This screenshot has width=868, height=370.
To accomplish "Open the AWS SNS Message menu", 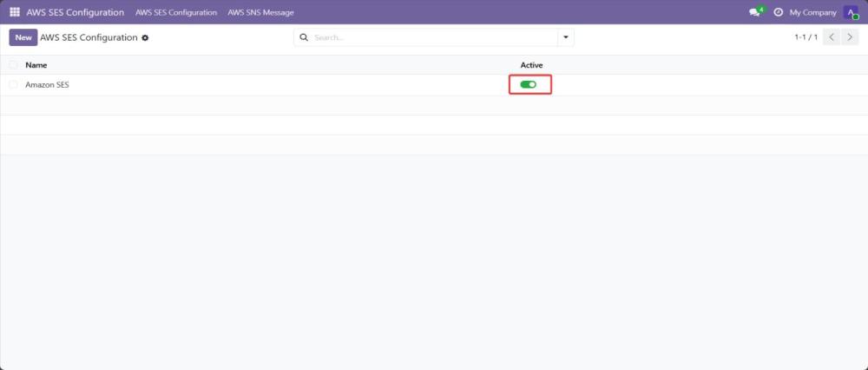I will (x=260, y=12).
